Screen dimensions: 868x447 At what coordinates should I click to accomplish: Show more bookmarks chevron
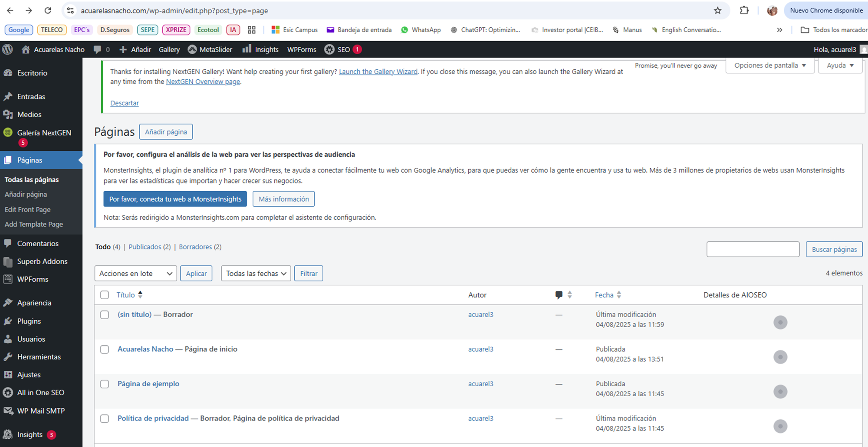point(779,30)
